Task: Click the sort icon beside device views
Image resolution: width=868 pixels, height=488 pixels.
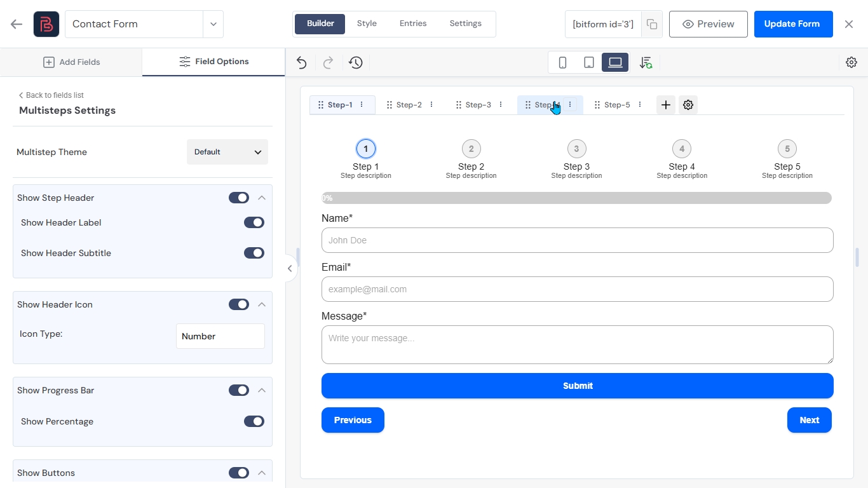Action: (x=646, y=62)
